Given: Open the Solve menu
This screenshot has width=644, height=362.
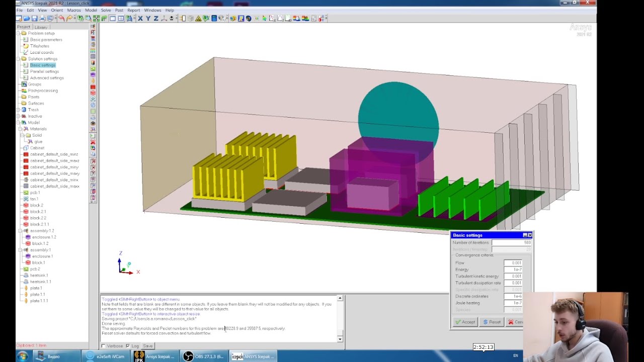Looking at the screenshot, I should click(x=106, y=10).
